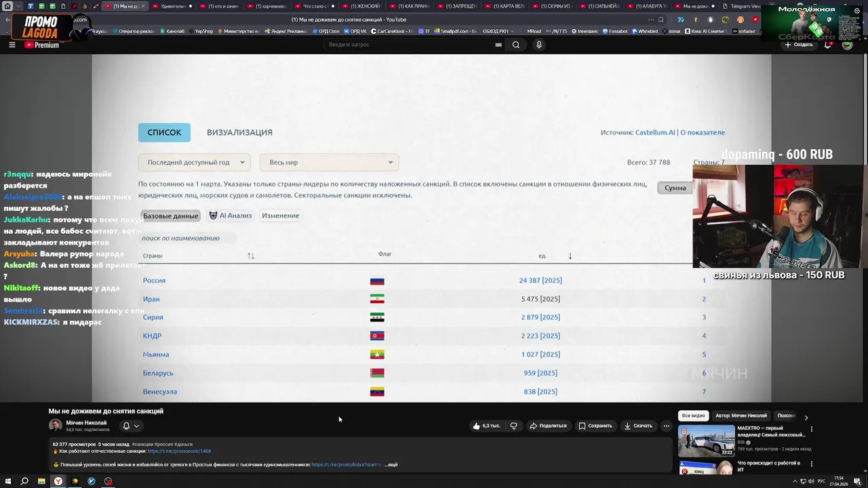The height and width of the screenshot is (488, 868).
Task: Share the video via Поделиться
Action: coord(548,426)
